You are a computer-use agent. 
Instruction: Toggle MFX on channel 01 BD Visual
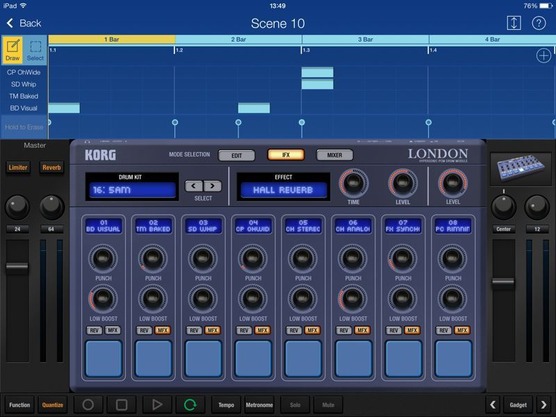pyautogui.click(x=113, y=330)
